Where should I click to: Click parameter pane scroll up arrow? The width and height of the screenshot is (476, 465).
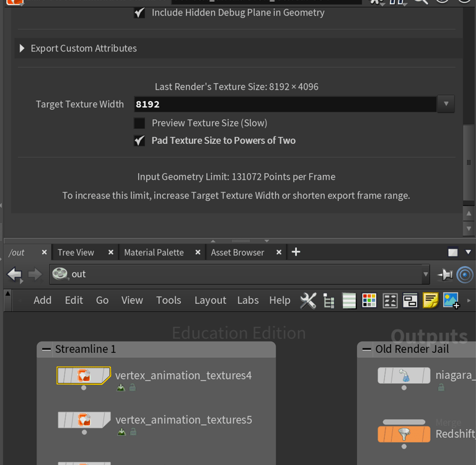(469, 213)
